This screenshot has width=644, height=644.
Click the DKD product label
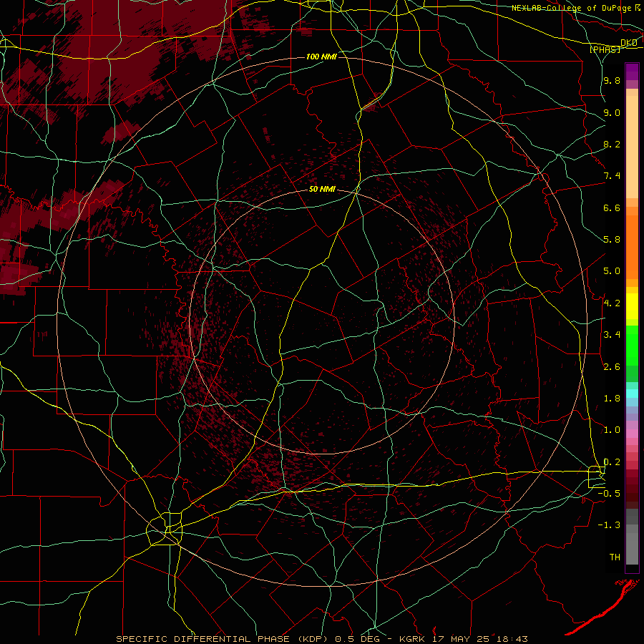[x=629, y=43]
